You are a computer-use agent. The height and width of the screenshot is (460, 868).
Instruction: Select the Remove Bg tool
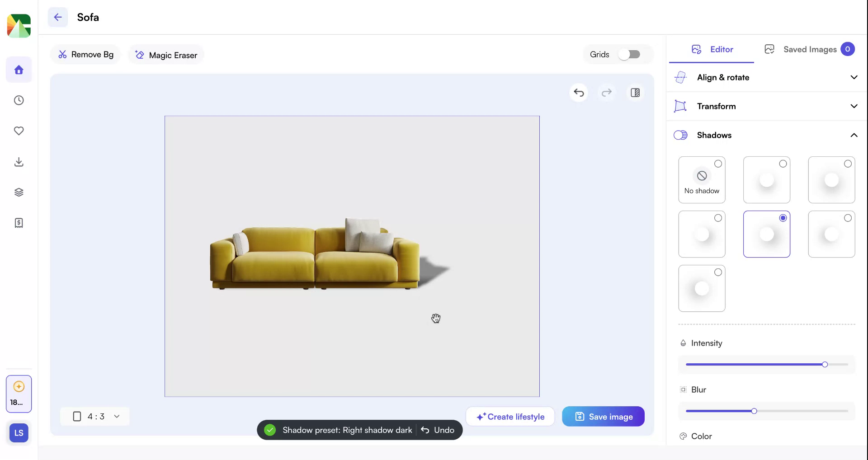(85, 54)
